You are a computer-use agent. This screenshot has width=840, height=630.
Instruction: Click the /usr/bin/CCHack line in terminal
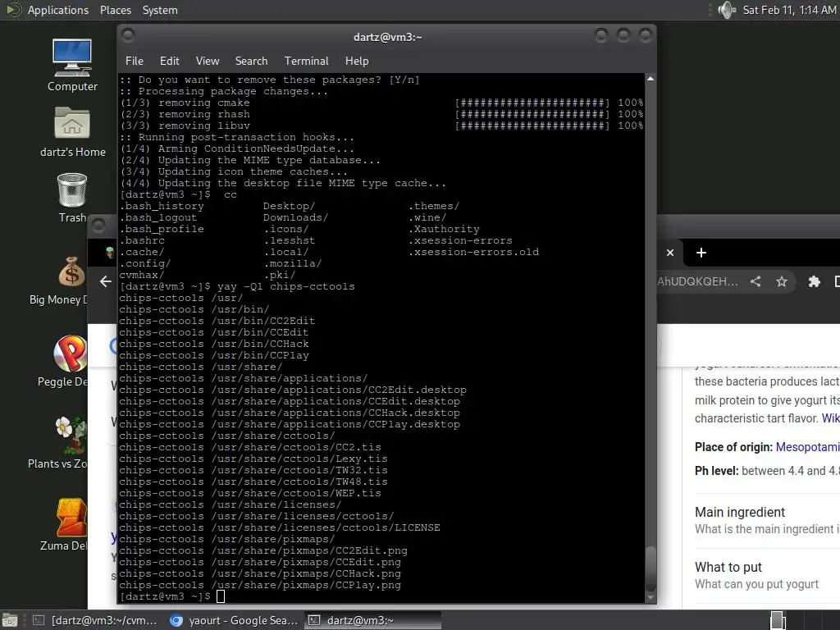pos(214,344)
